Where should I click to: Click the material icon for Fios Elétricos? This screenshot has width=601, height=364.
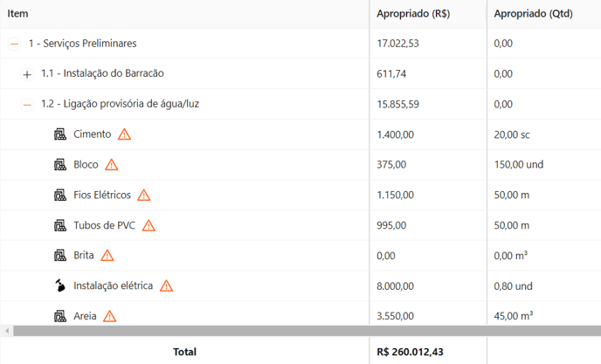click(60, 195)
